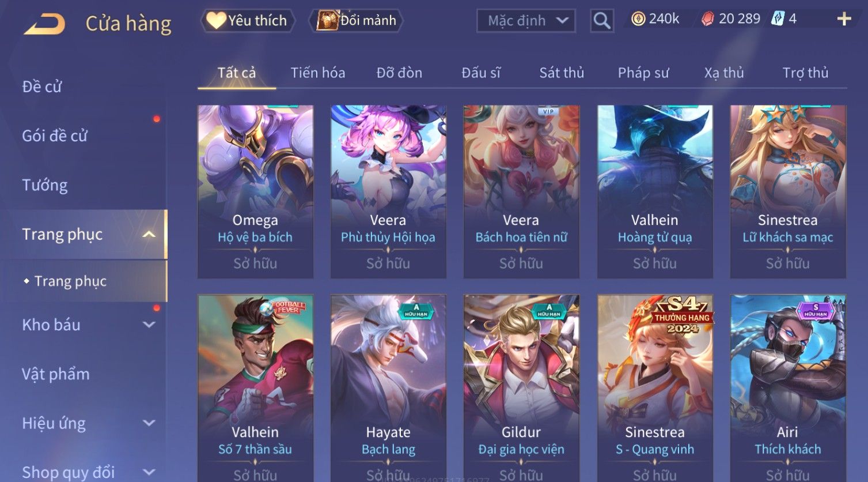Viewport: 868px width, 482px height.
Task: Select the Sát thủ filter tab
Action: pos(562,73)
